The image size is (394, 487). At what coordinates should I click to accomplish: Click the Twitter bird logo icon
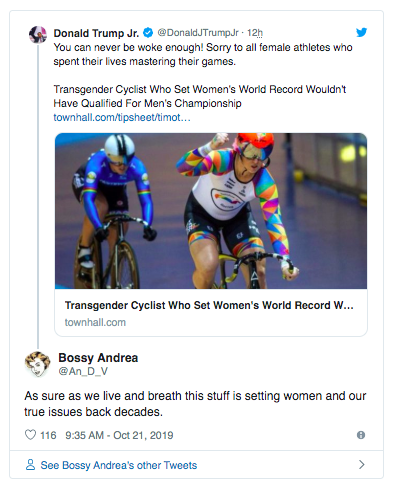361,32
